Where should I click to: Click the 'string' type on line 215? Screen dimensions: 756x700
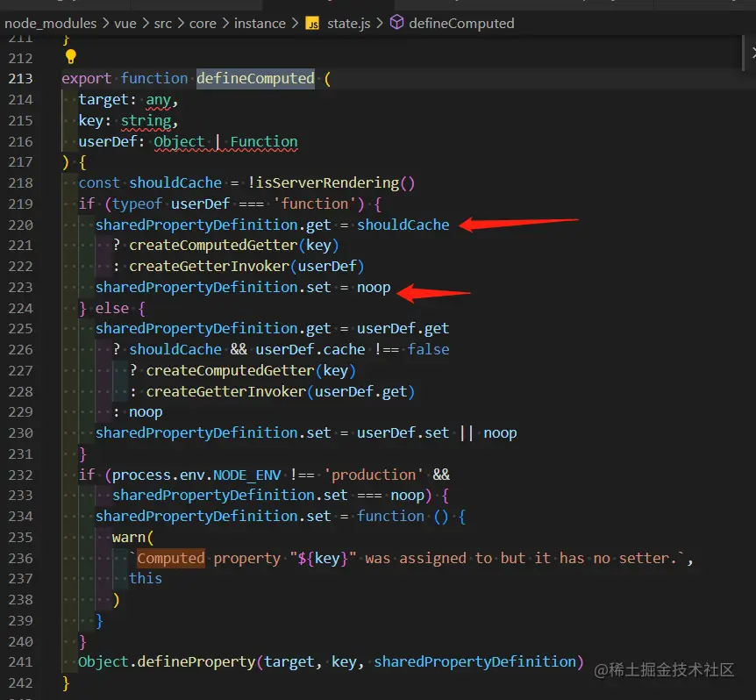[x=146, y=120]
